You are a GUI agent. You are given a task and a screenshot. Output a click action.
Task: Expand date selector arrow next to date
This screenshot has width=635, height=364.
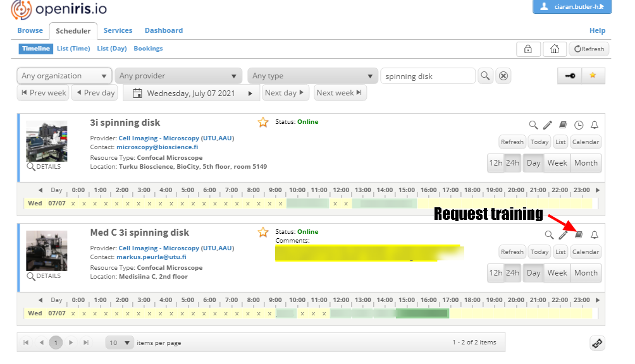250,94
